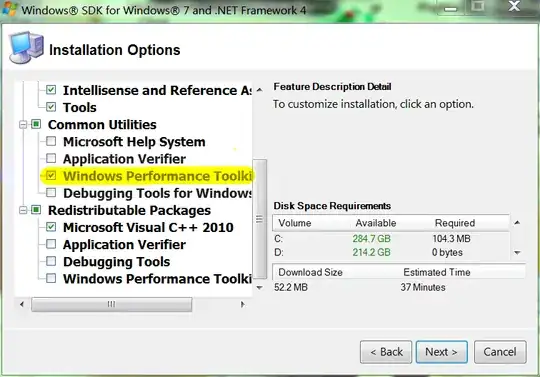Viewport: 540px width, 377px height.
Task: Enable Debugging Tools for Windows checkbox
Action: (51, 192)
